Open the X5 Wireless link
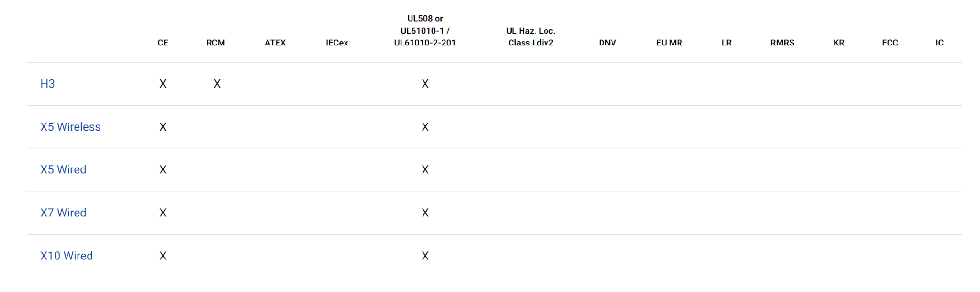 coord(70,127)
